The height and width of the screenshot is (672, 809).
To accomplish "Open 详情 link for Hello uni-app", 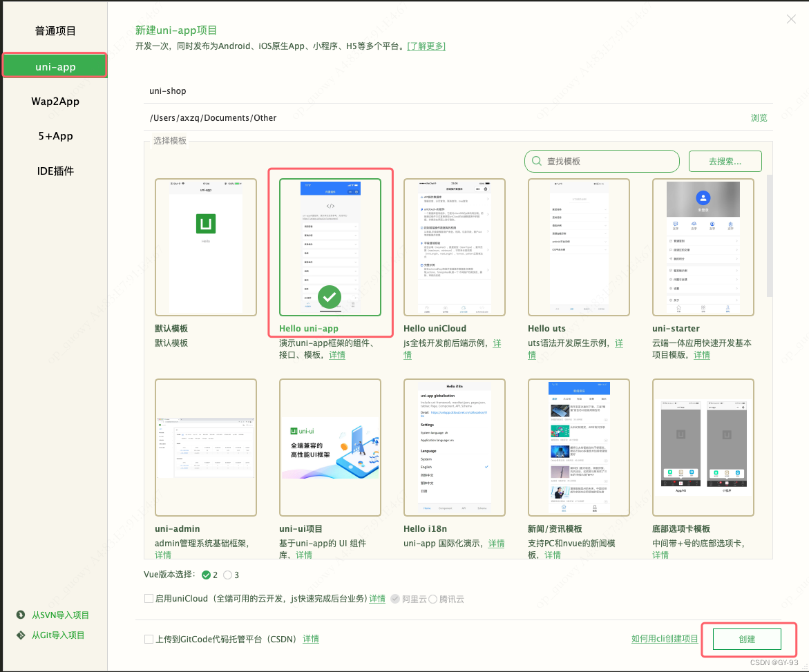I will click(x=337, y=355).
